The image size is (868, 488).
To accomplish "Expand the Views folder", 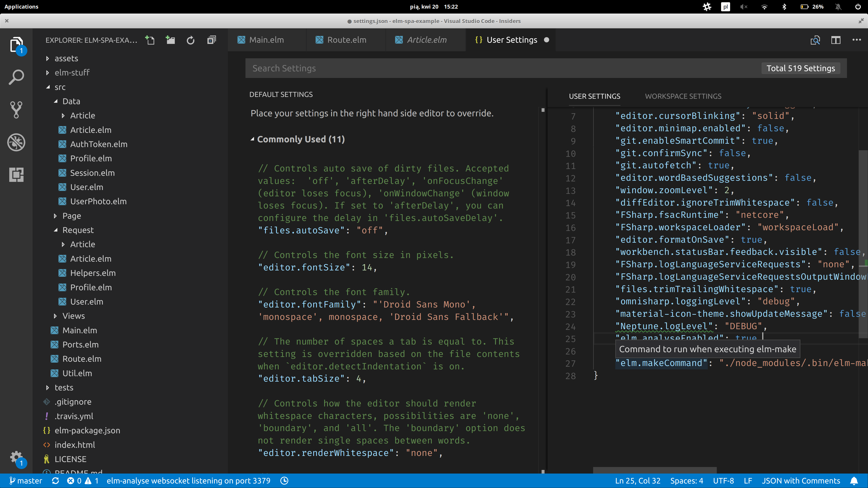I will (x=73, y=316).
